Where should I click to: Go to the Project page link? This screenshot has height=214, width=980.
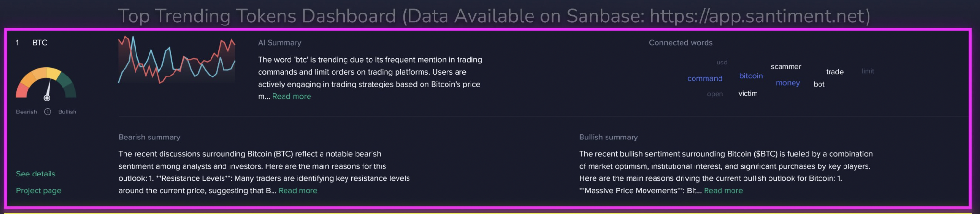pos(38,190)
